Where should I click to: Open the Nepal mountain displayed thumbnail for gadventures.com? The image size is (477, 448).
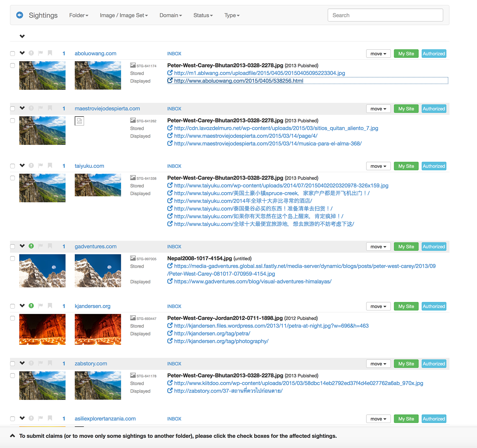tap(98, 271)
